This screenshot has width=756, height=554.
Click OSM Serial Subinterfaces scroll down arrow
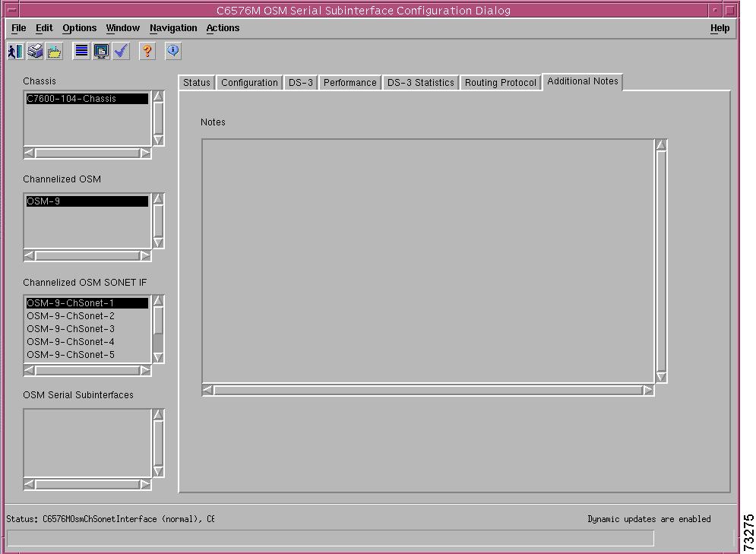coord(158,471)
